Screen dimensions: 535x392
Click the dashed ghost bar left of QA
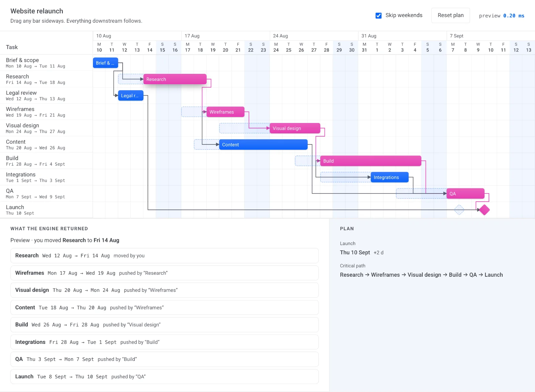[421, 194]
